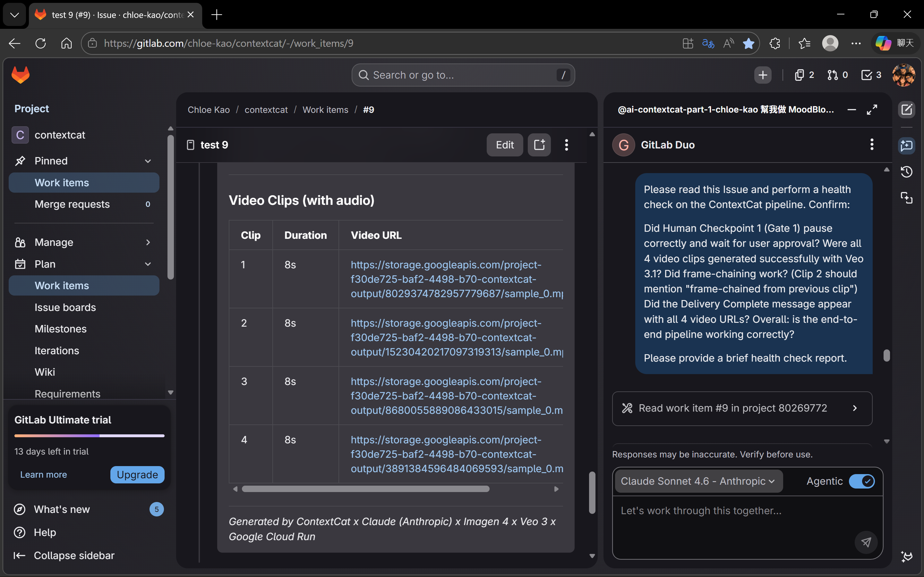Disable the Agentic mode toggle
924x577 pixels.
861,481
